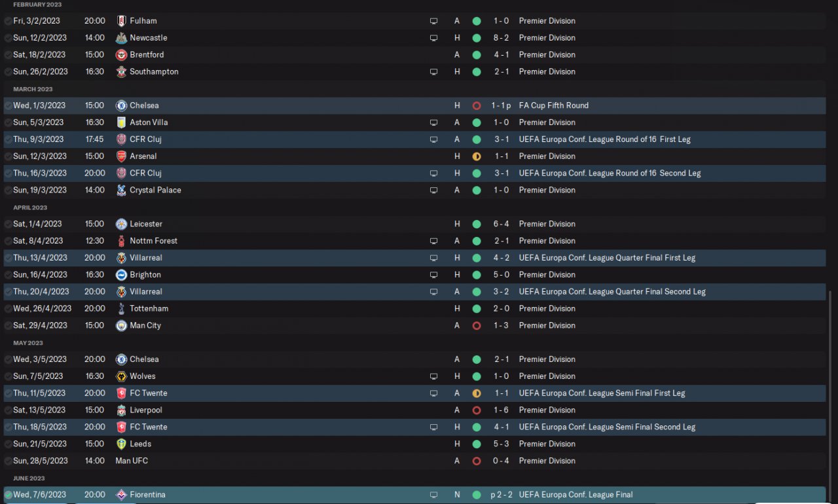Click the TV broadcast icon on the Crystal Palace row
Viewport: 838px width, 504px height.
(433, 190)
